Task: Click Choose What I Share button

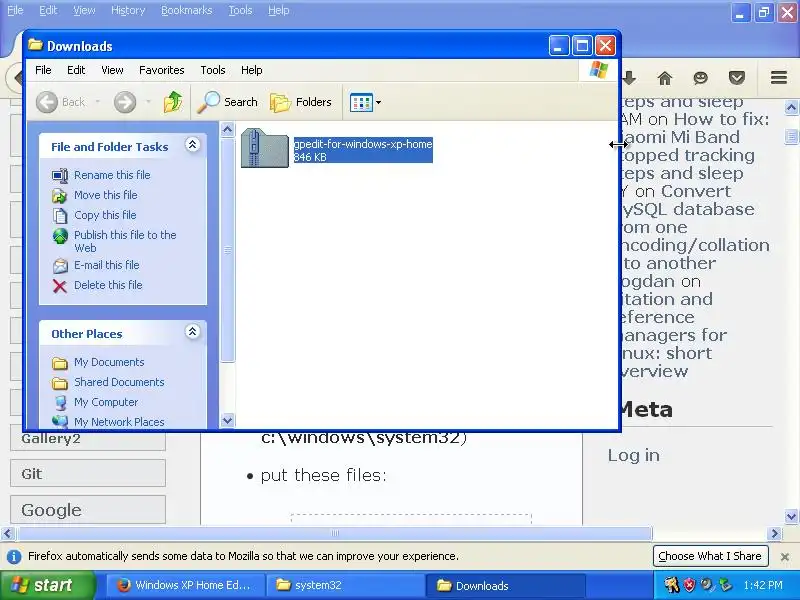Action: 710,556
